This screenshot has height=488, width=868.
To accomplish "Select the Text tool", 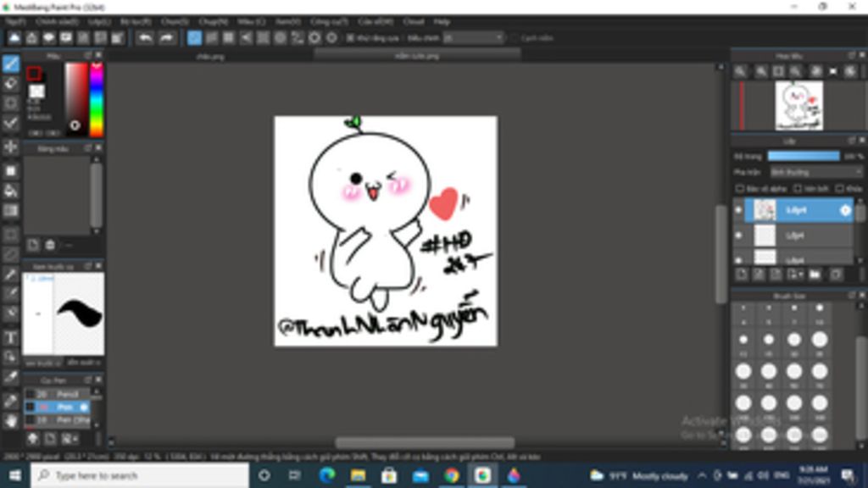I will click(x=10, y=337).
